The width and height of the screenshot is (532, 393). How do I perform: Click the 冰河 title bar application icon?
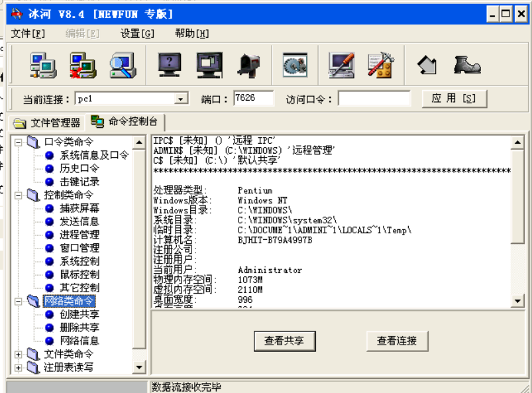17,14
